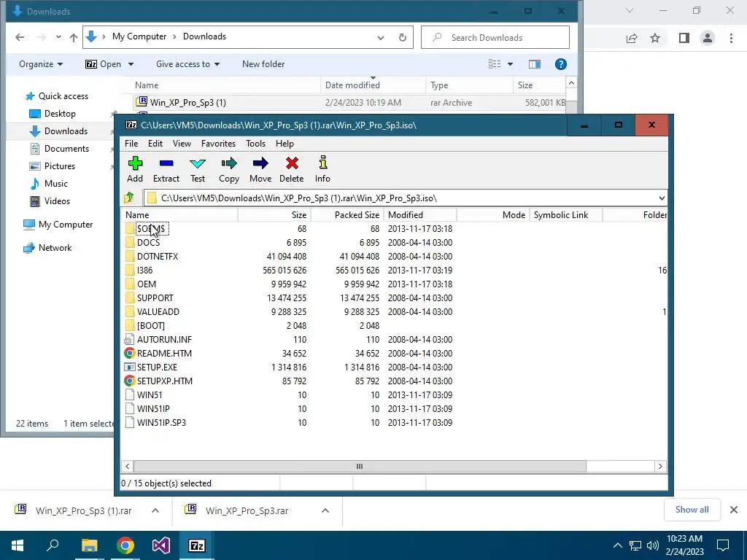Select Desktop in Quick access
Screen dimensions: 747x560
(60, 113)
